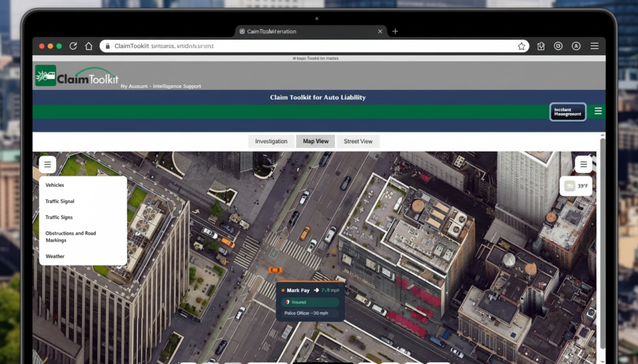
Task: Open the browser hamburger menu
Action: point(594,46)
